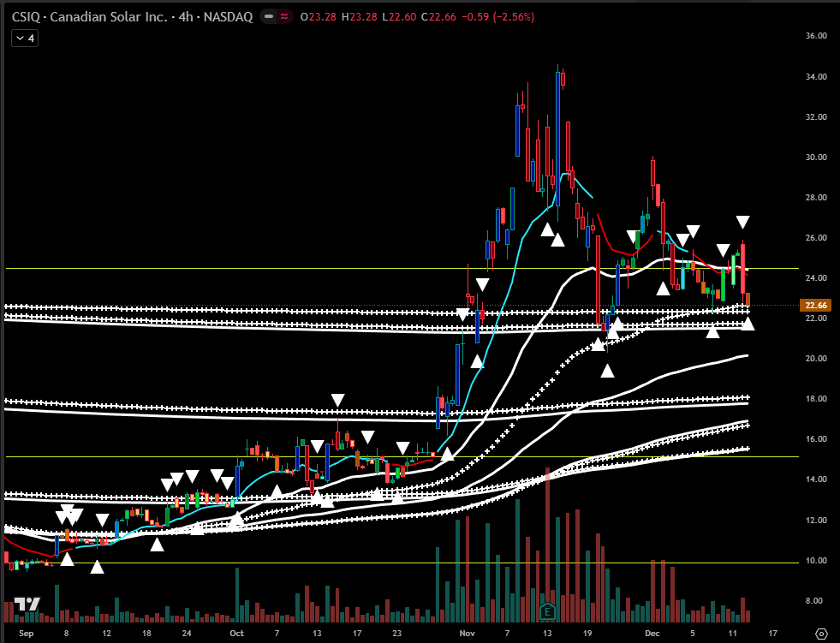Click the 14.00 price axis label
The image size is (840, 643).
pos(816,479)
